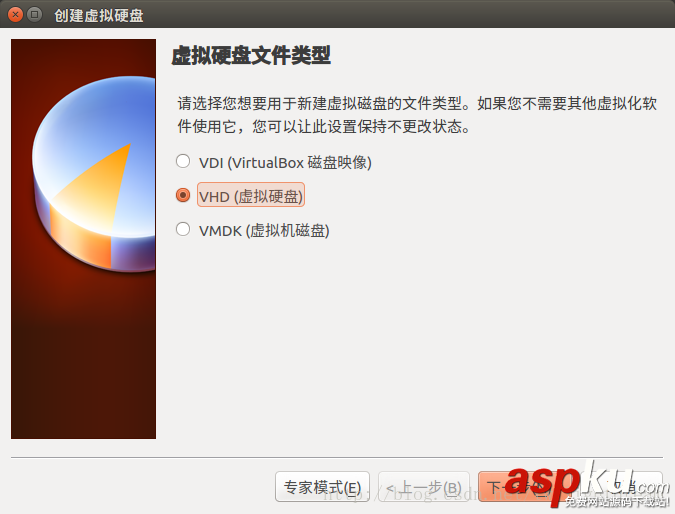Image resolution: width=675 pixels, height=514 pixels.
Task: Go back with 上一步(B) button
Action: click(x=424, y=487)
